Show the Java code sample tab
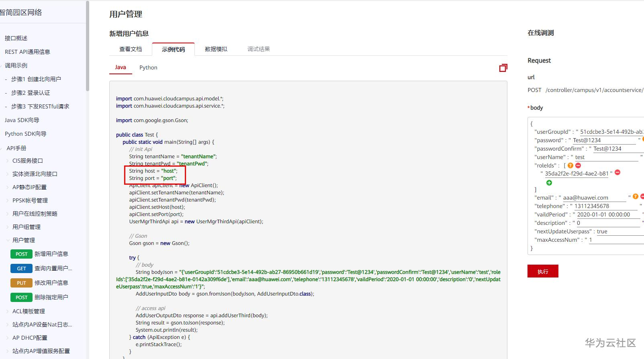 [121, 67]
